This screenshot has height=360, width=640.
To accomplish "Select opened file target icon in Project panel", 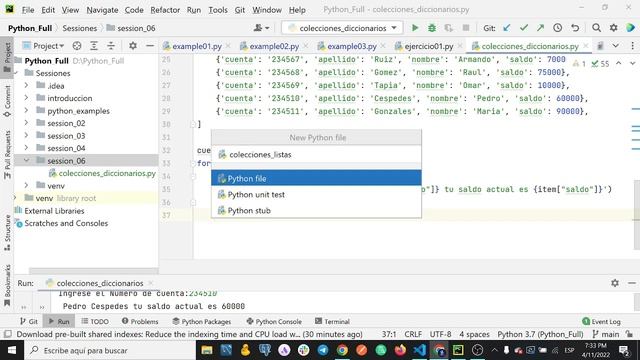I will click(x=77, y=46).
